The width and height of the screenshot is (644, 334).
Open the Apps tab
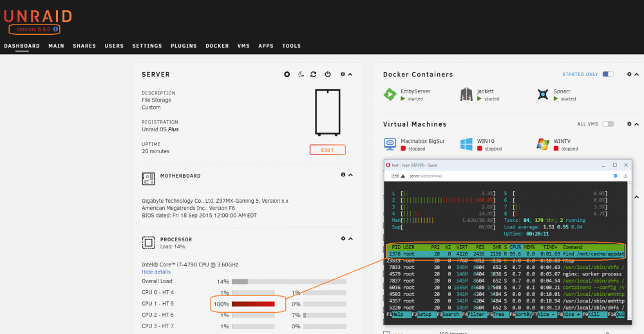click(x=266, y=46)
